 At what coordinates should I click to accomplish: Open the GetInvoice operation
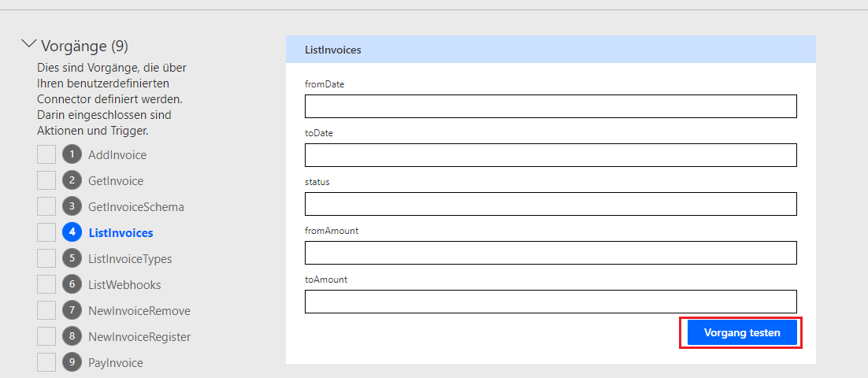tap(116, 181)
